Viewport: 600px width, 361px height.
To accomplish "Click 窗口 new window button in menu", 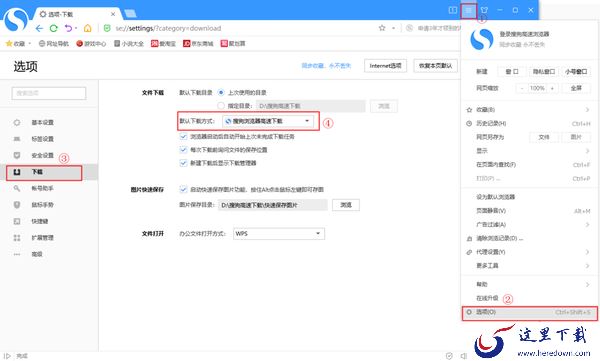I will (512, 72).
